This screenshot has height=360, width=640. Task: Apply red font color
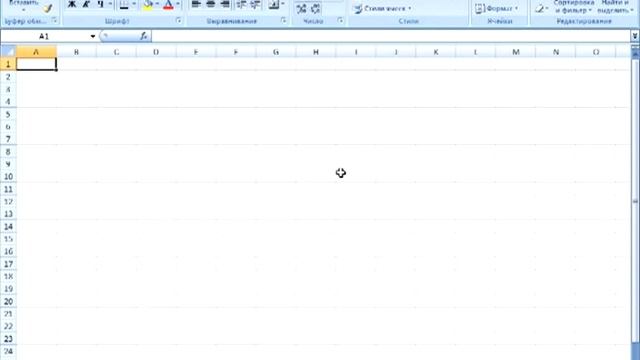click(168, 4)
